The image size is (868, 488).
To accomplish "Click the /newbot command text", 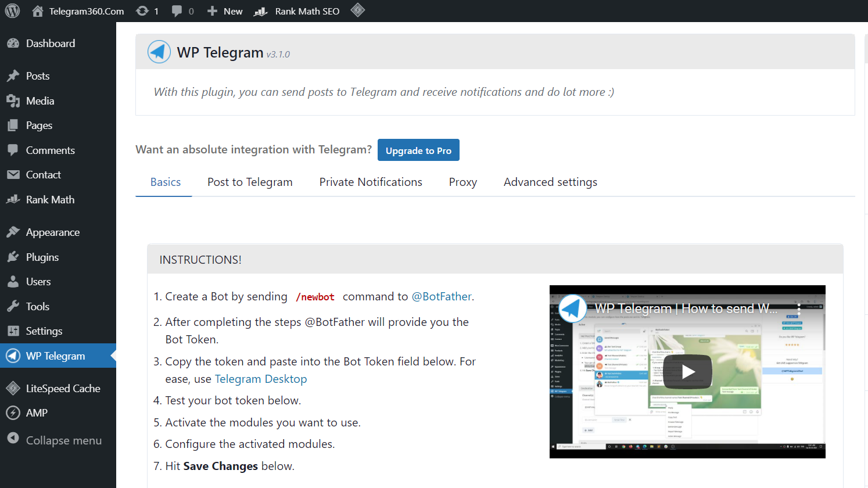I will [315, 297].
